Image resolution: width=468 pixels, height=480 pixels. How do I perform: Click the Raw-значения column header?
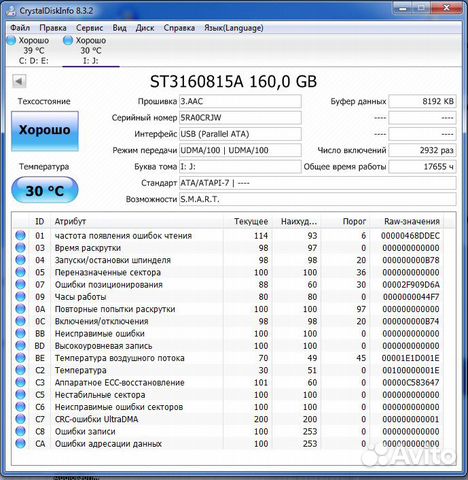[x=407, y=221]
